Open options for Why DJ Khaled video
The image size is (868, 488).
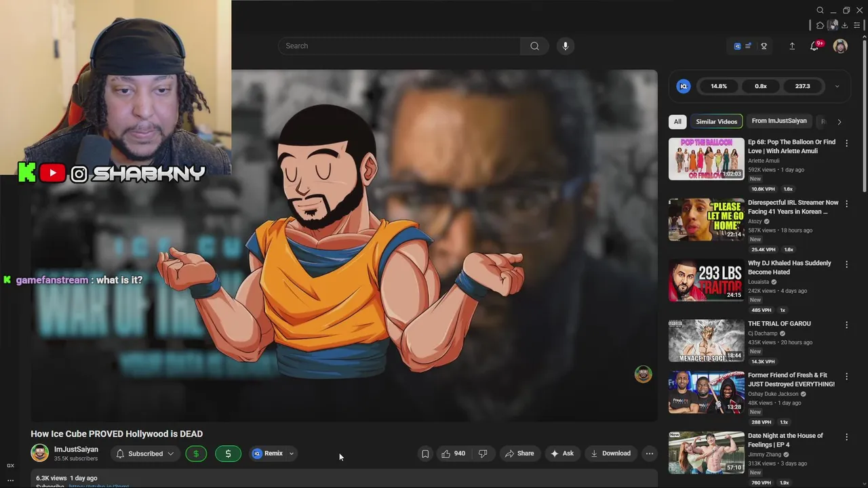[846, 264]
